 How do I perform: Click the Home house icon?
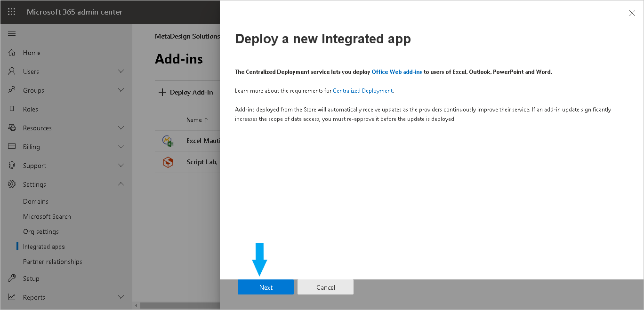tap(12, 52)
